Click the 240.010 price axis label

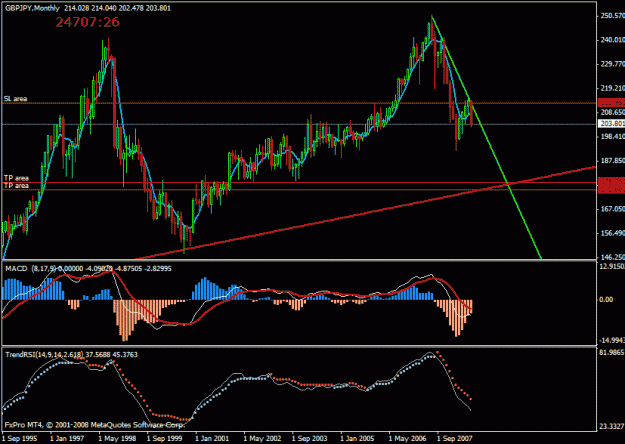pyautogui.click(x=612, y=40)
